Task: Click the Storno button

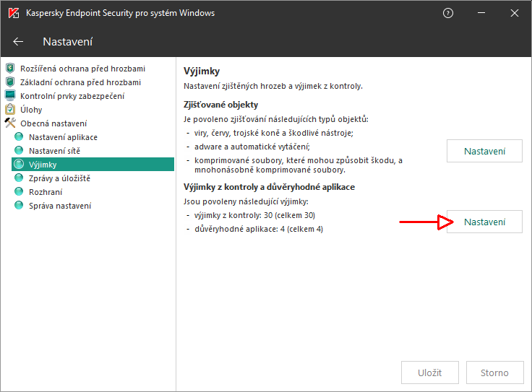Action: tap(494, 373)
